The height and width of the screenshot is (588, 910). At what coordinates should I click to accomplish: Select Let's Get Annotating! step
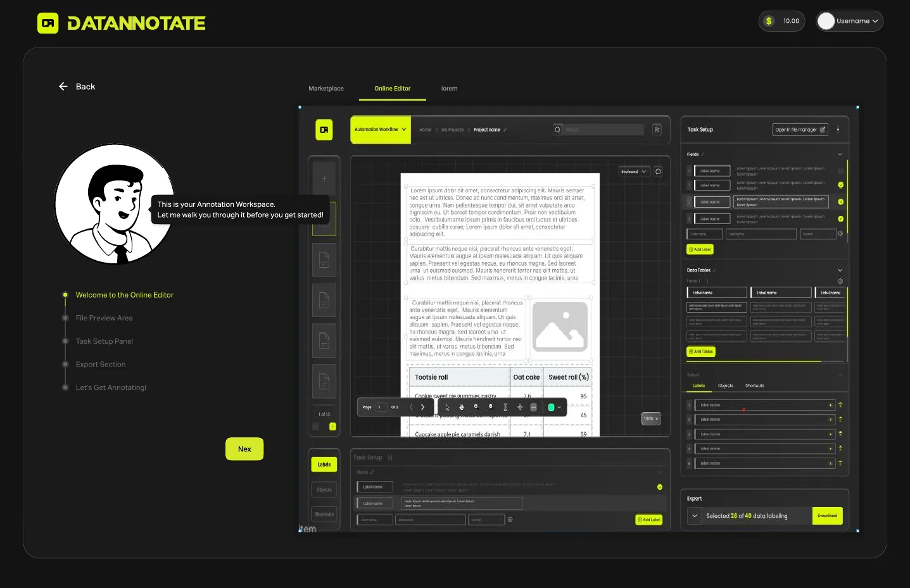[111, 388]
